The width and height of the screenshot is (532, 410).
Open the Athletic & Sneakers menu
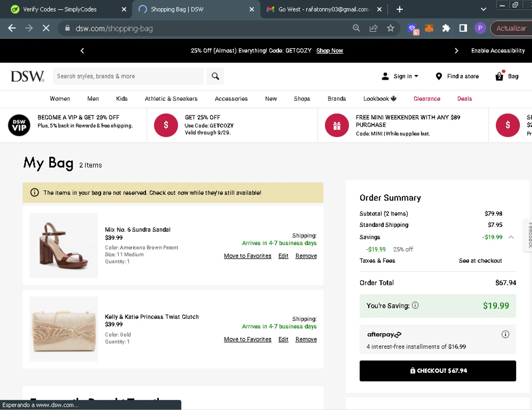click(x=171, y=99)
